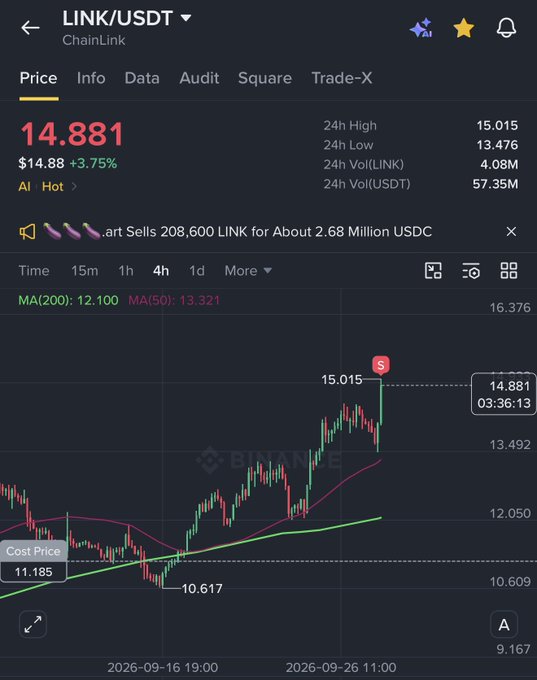
Task: Open the chart indicator settings icon
Action: coord(471,271)
